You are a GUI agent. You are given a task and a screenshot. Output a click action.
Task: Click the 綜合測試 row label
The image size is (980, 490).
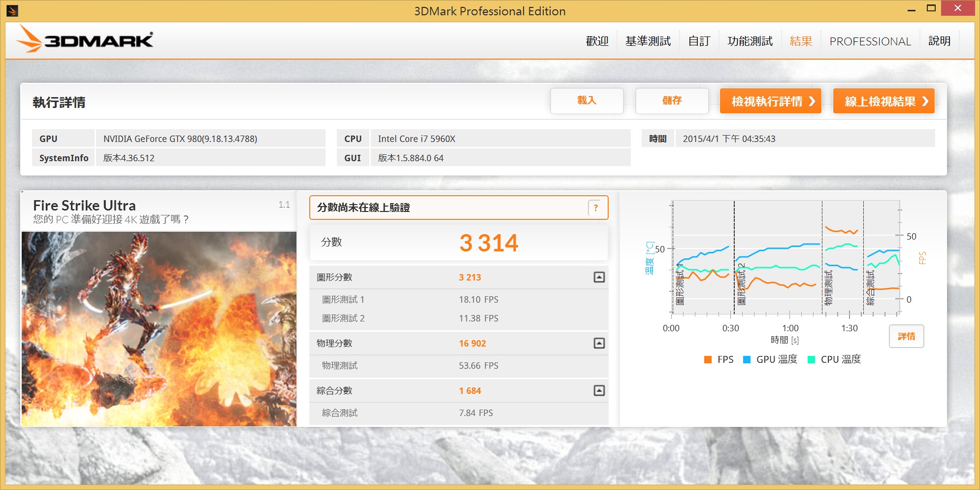[340, 413]
